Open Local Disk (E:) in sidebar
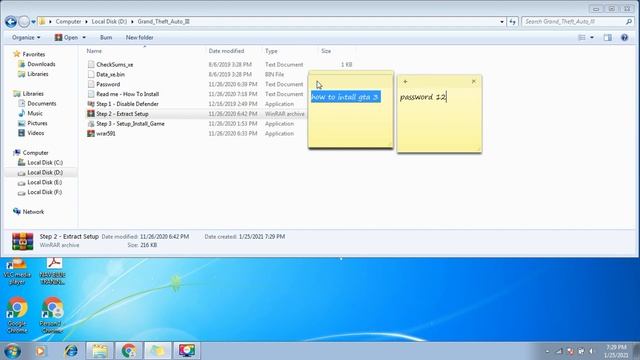The height and width of the screenshot is (360, 640). coord(44,182)
